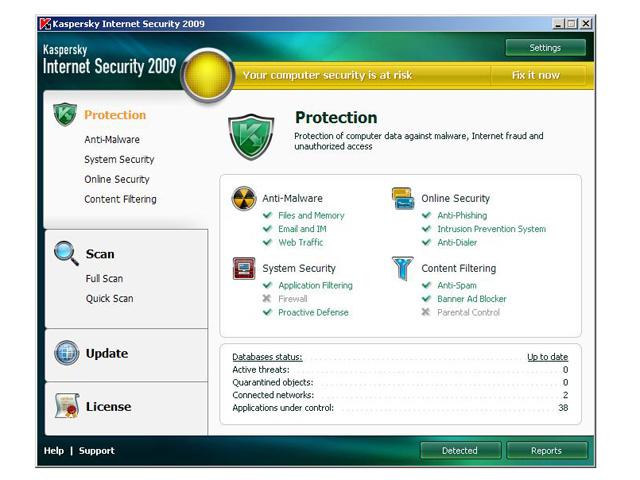
Task: Click the Content Filtering funnel icon
Action: 403,268
